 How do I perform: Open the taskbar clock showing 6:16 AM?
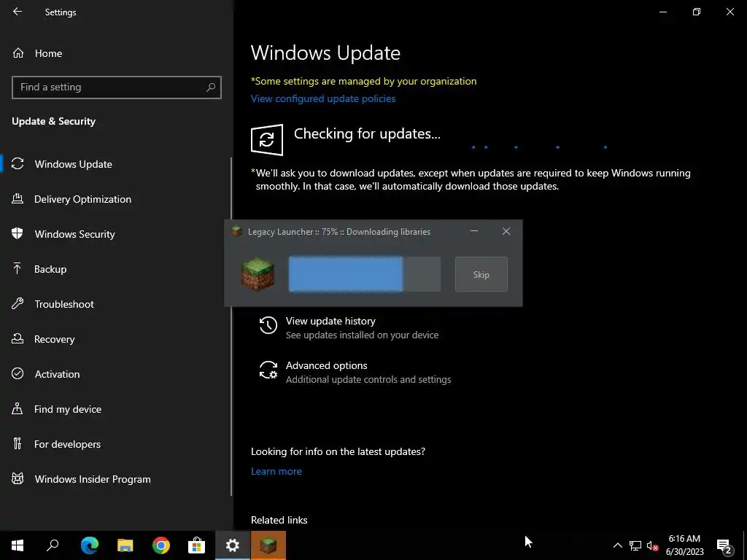click(684, 545)
